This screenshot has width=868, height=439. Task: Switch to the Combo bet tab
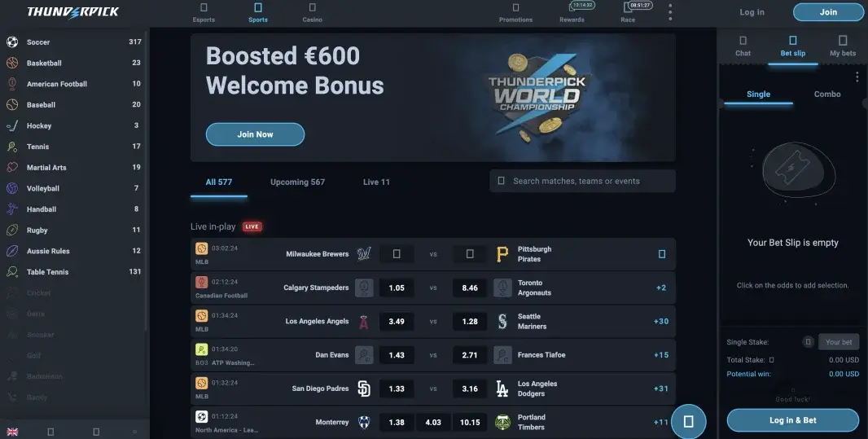click(x=827, y=94)
